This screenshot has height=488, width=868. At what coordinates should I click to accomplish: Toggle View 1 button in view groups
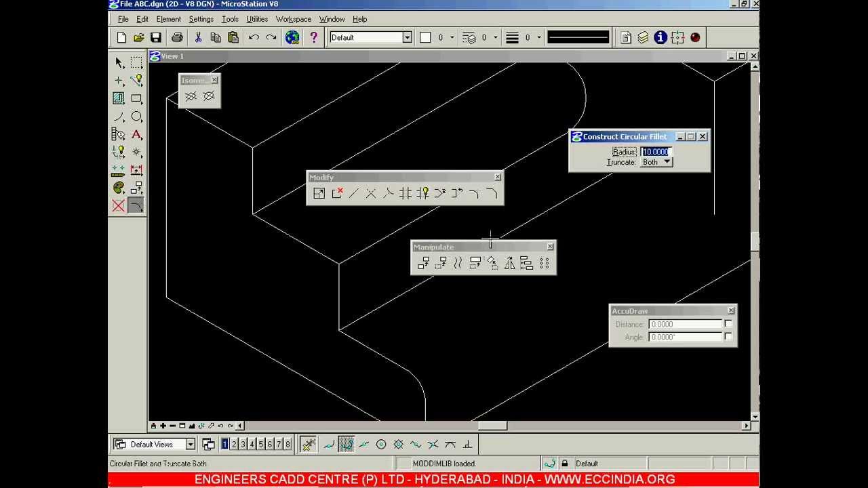224,444
